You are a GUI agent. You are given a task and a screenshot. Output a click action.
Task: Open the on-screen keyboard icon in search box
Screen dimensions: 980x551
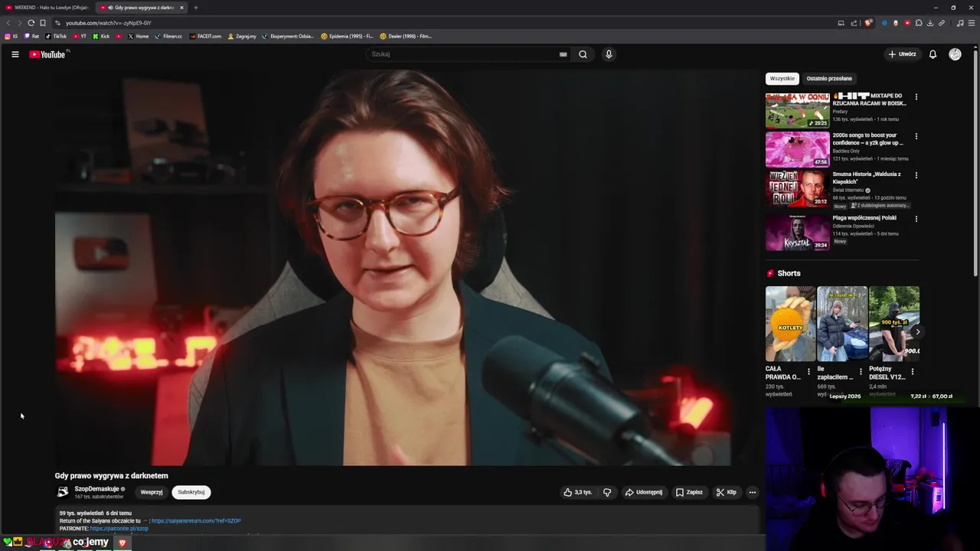(x=563, y=54)
